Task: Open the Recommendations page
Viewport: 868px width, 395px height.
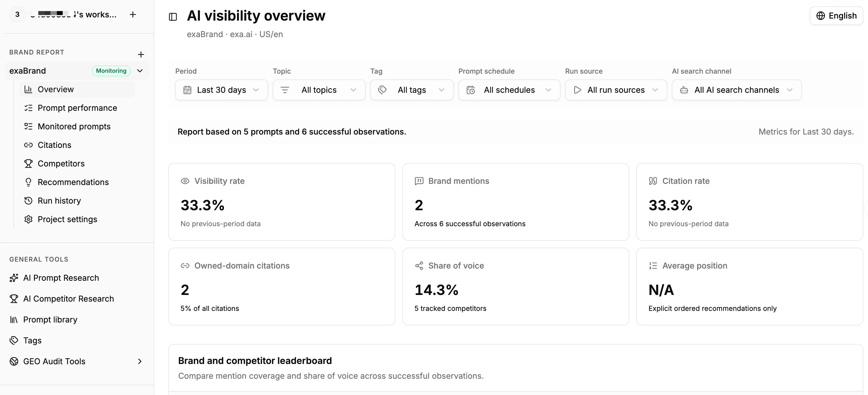Action: 77,182
